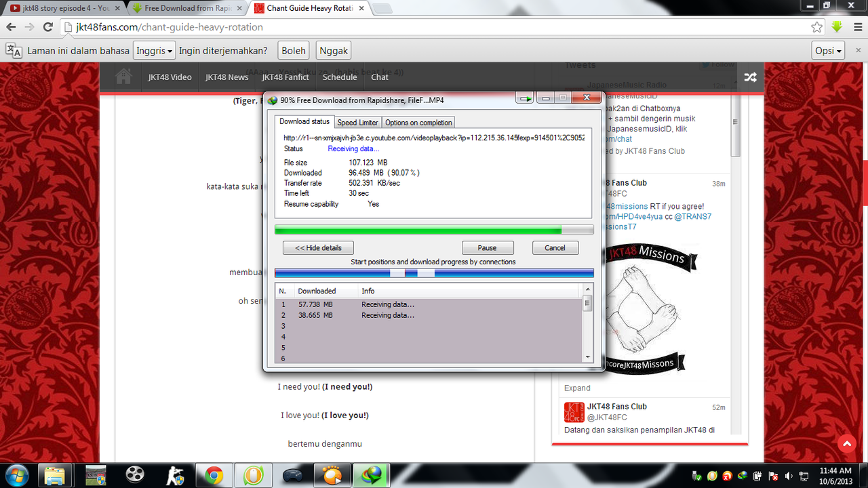Open Options on completion tab
Image resolution: width=868 pixels, height=488 pixels.
pos(418,123)
